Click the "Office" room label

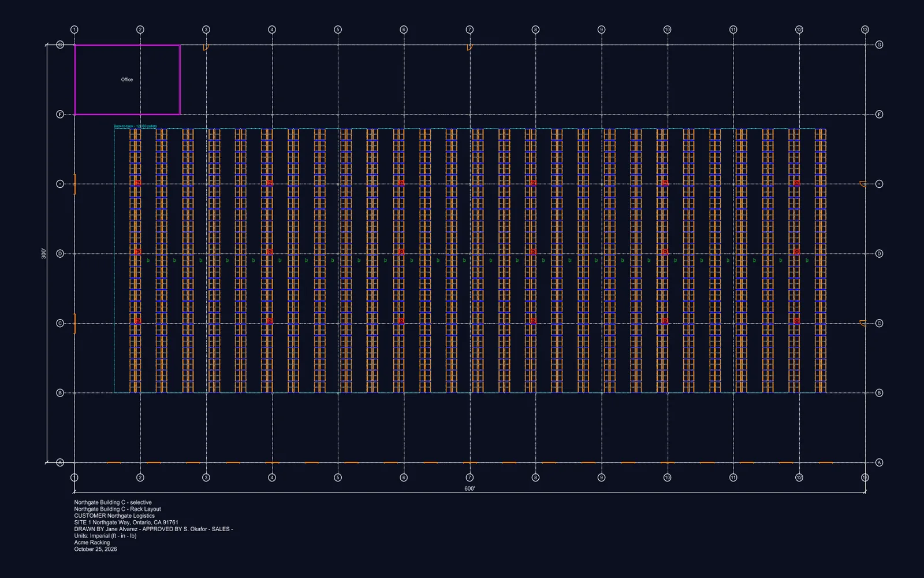[x=127, y=80]
